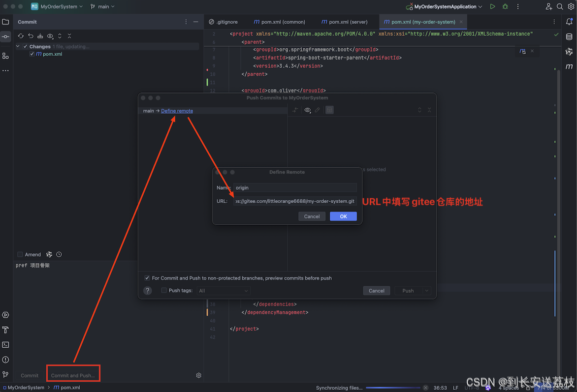Run MyOrderSystemApplication with the green run icon

point(492,6)
